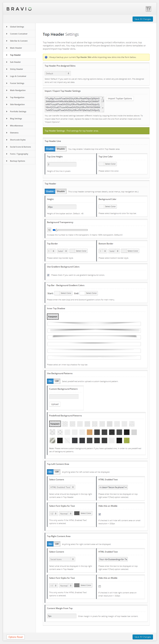The image size is (159, 644).
Task: Click the Bravio logo
Action: coord(19,9)
